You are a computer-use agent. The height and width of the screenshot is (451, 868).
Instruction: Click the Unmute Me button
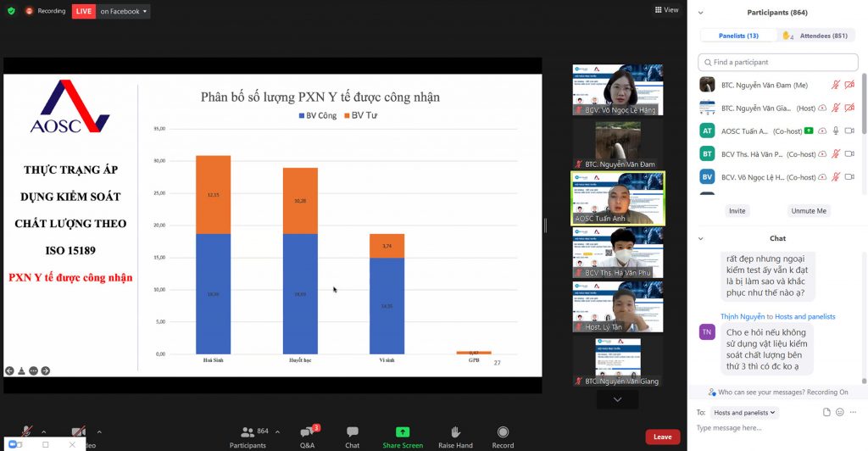coord(808,211)
